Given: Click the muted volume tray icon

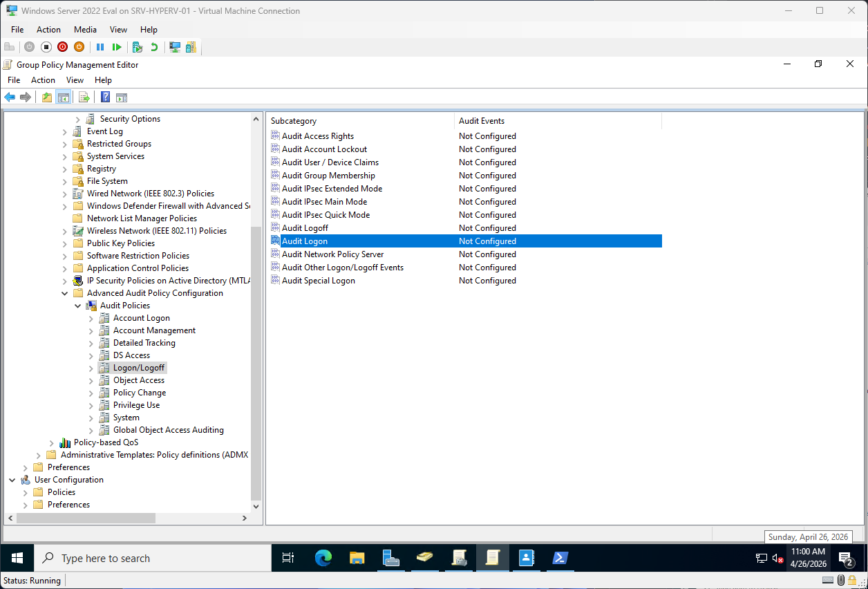Looking at the screenshot, I should pyautogui.click(x=777, y=558).
